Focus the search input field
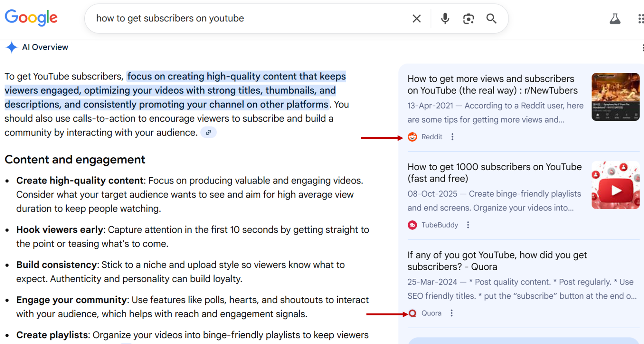 [x=251, y=18]
